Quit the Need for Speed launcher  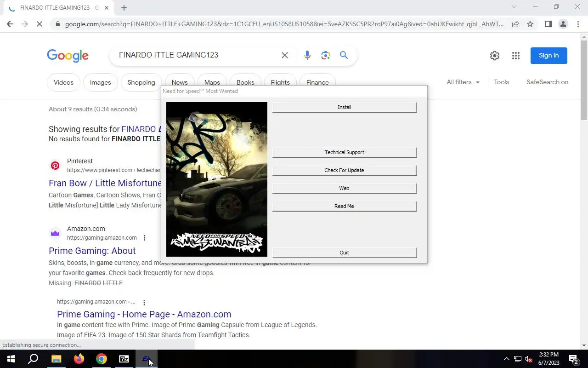coord(345,253)
